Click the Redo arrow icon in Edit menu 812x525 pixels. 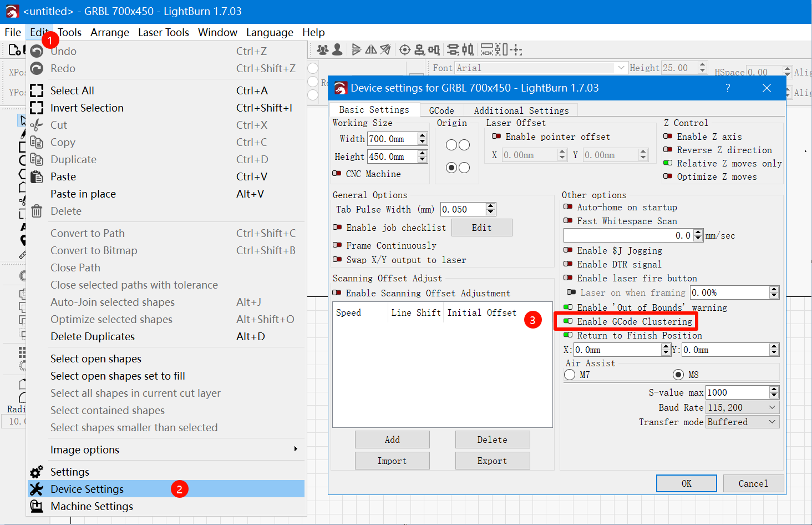point(37,68)
